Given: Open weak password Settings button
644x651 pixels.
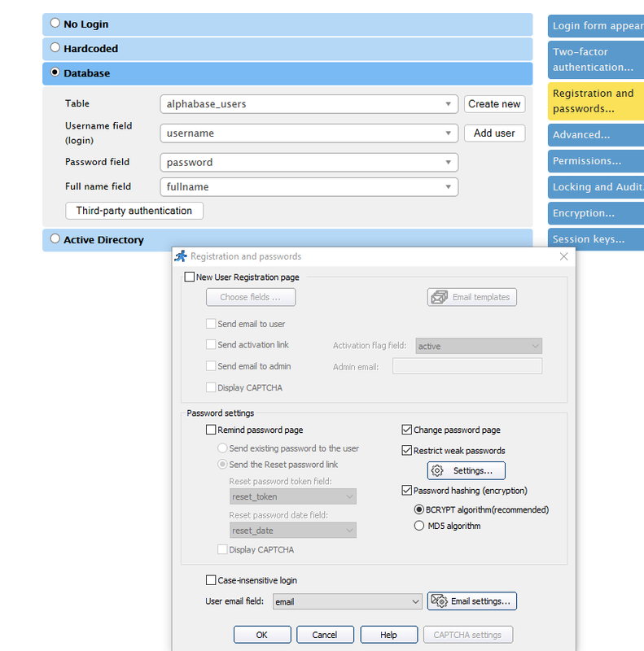Looking at the screenshot, I should tap(467, 470).
